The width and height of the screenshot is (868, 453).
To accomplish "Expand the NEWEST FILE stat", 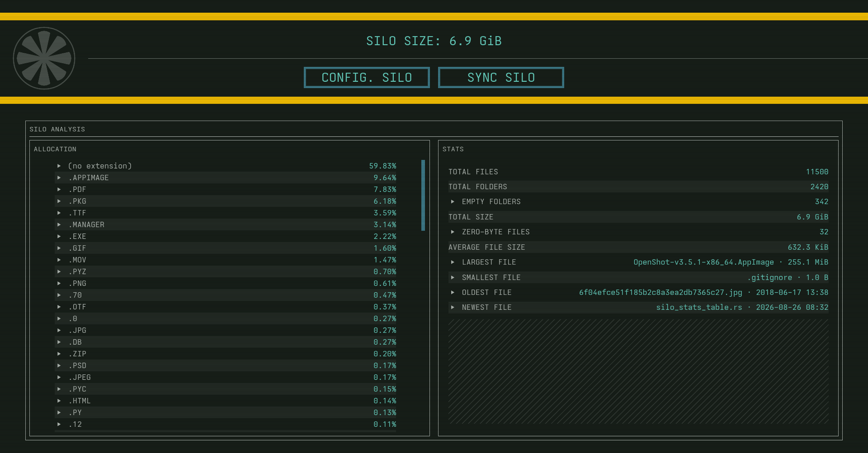I will [x=453, y=307].
